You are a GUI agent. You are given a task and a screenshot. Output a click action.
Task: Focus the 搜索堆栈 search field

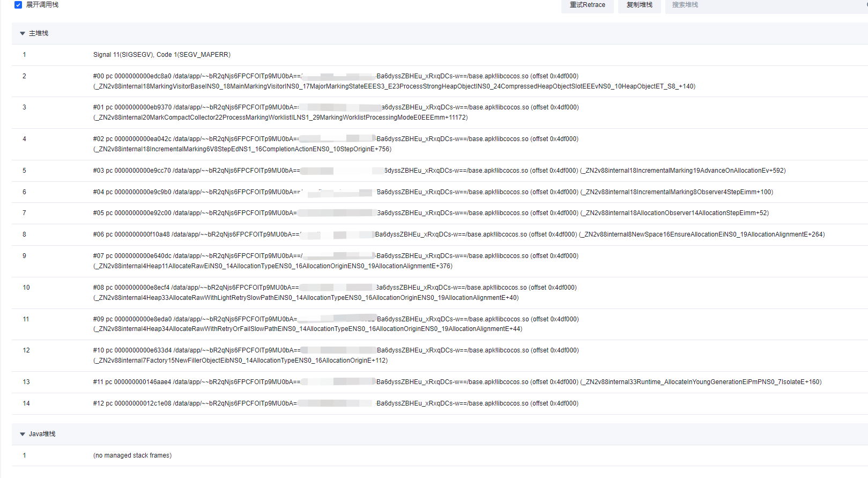tap(767, 5)
